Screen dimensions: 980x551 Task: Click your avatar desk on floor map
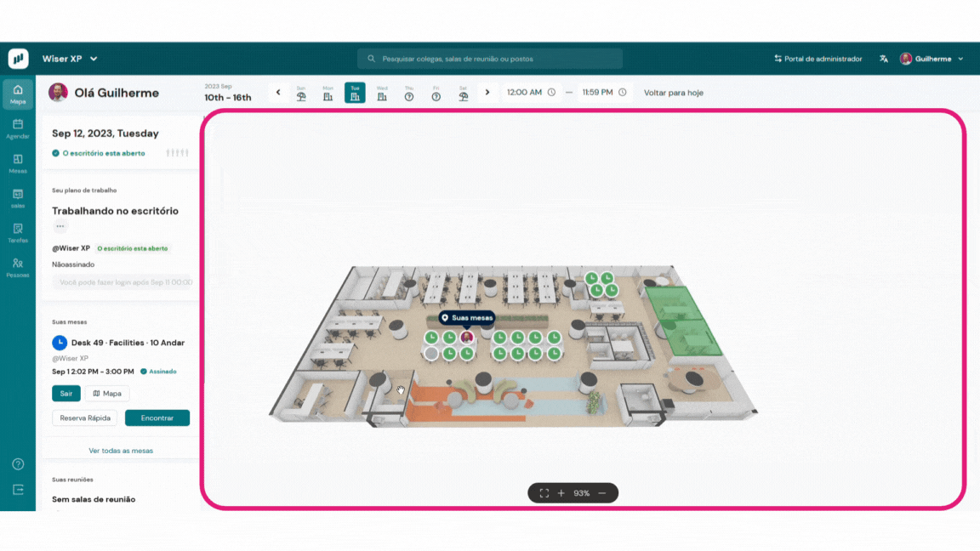click(x=467, y=338)
